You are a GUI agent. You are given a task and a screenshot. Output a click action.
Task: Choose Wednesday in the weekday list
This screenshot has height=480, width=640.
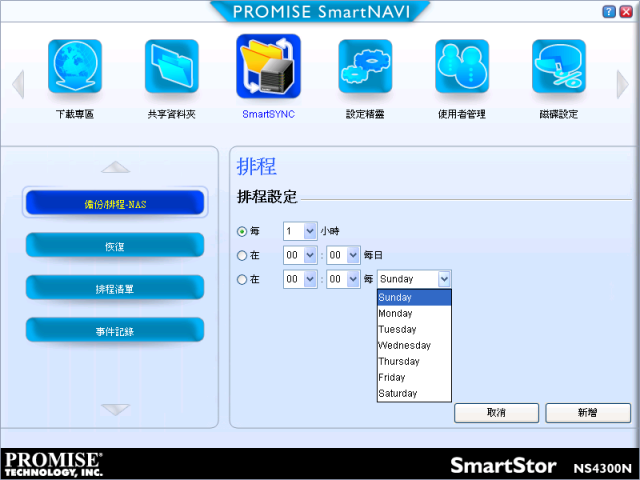(414, 345)
